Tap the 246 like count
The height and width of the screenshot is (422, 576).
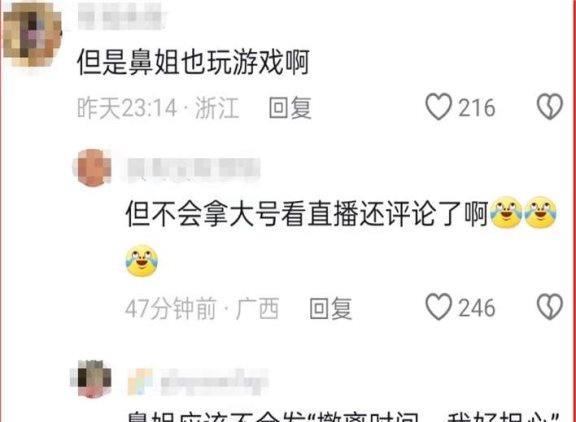coord(477,307)
